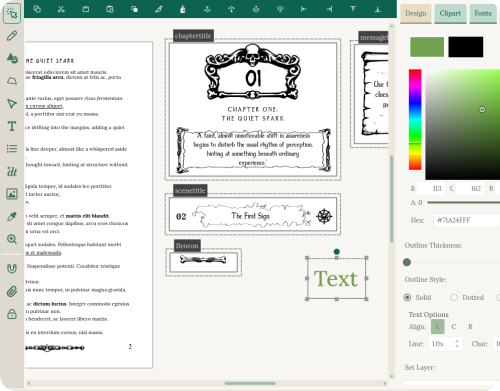Click the send backward arrow icon

(207, 9)
